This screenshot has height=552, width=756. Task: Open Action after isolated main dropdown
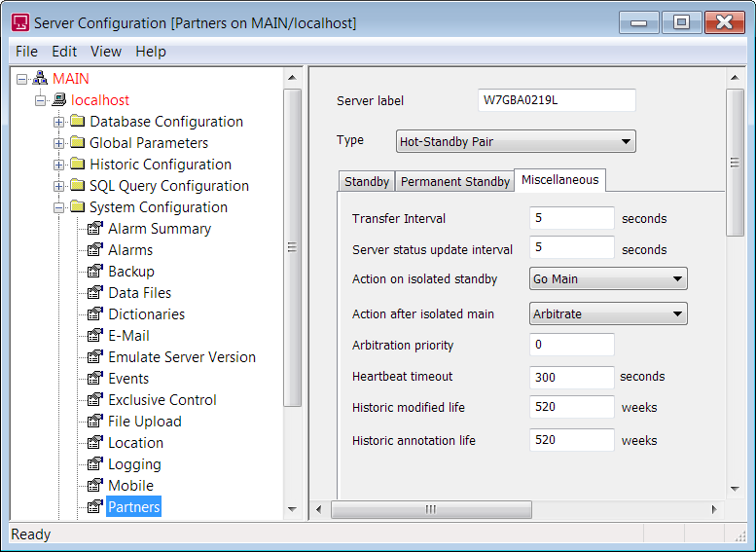click(x=608, y=314)
